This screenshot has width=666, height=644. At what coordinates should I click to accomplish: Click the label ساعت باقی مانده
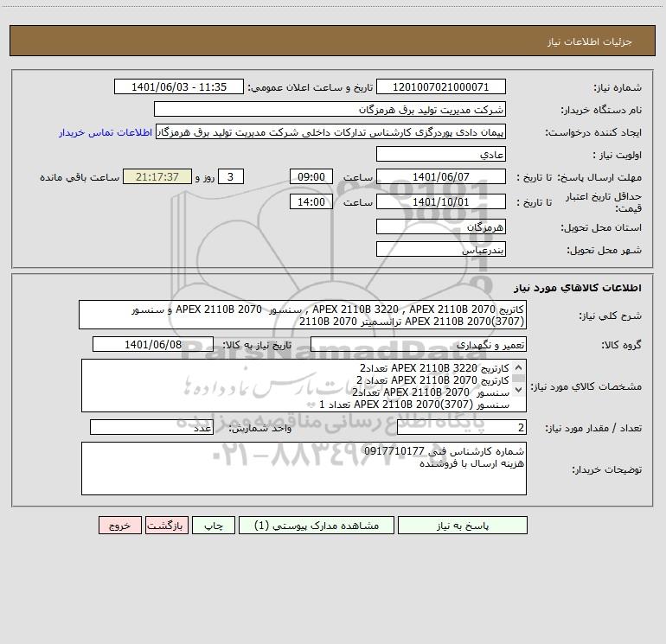pos(80,177)
